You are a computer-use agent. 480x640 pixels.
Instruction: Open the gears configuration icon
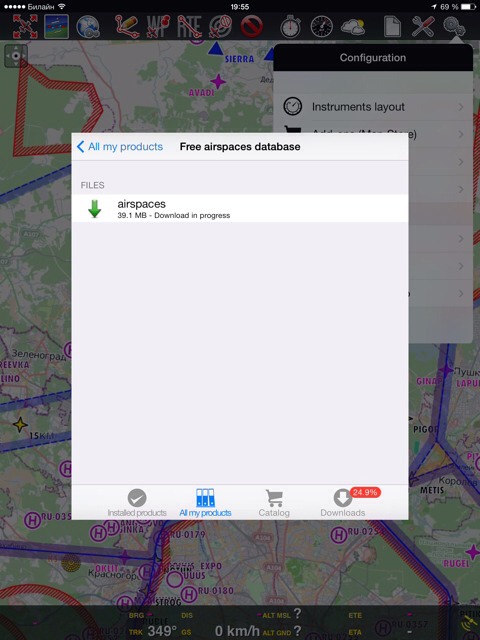pos(454,27)
